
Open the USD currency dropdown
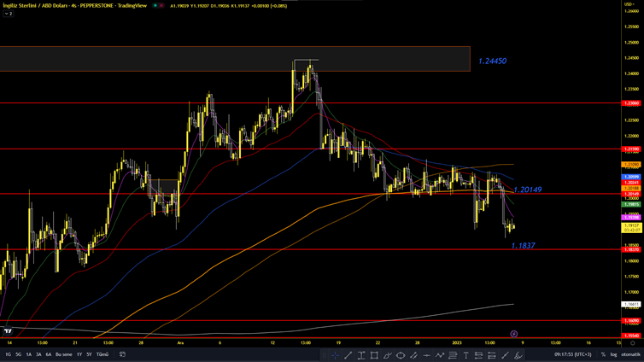coord(629,4)
